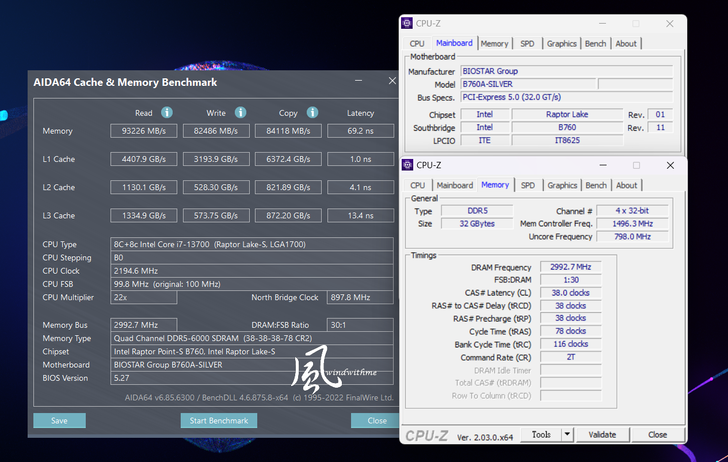Click the Save button in AIDA64
728x462 pixels.
[59, 421]
